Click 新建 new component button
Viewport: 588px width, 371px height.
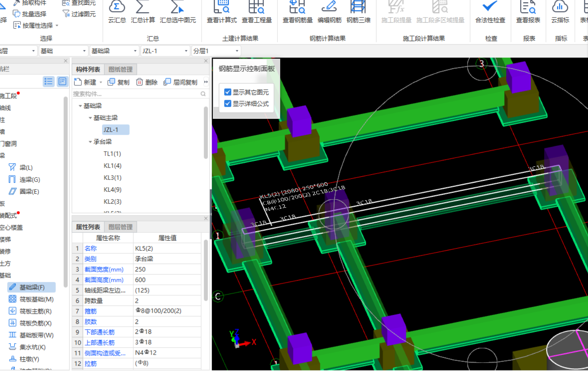(85, 82)
